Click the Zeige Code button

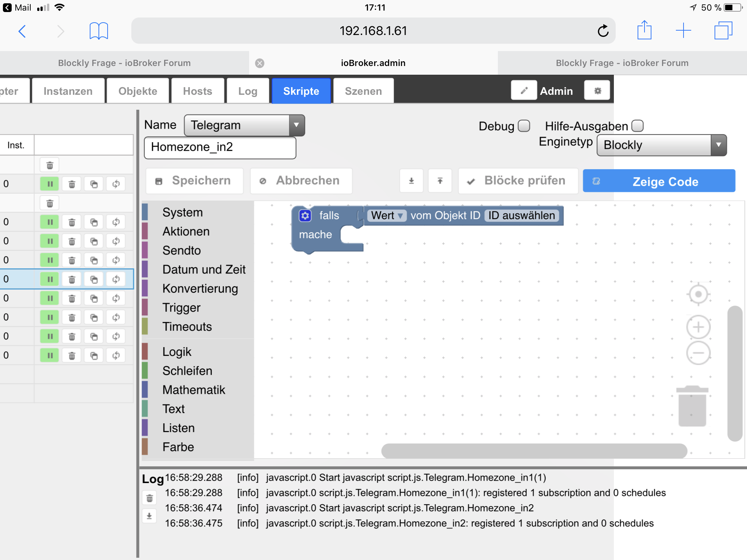point(659,181)
